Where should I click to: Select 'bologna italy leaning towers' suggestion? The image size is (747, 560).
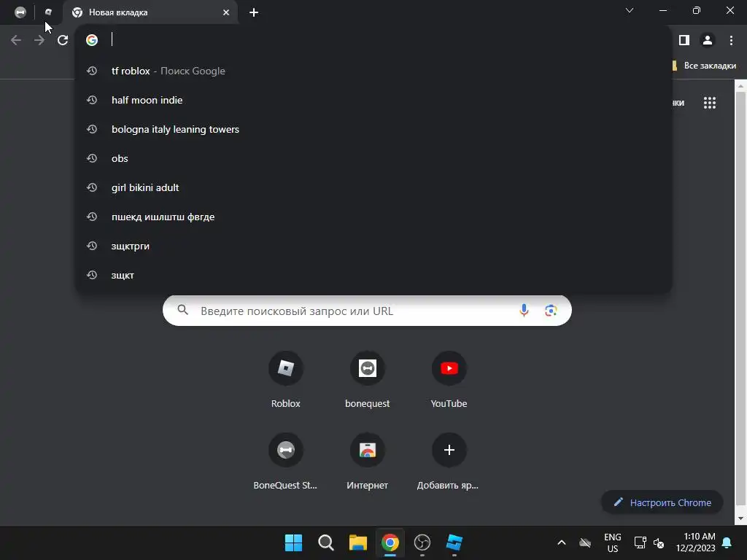tap(373, 129)
